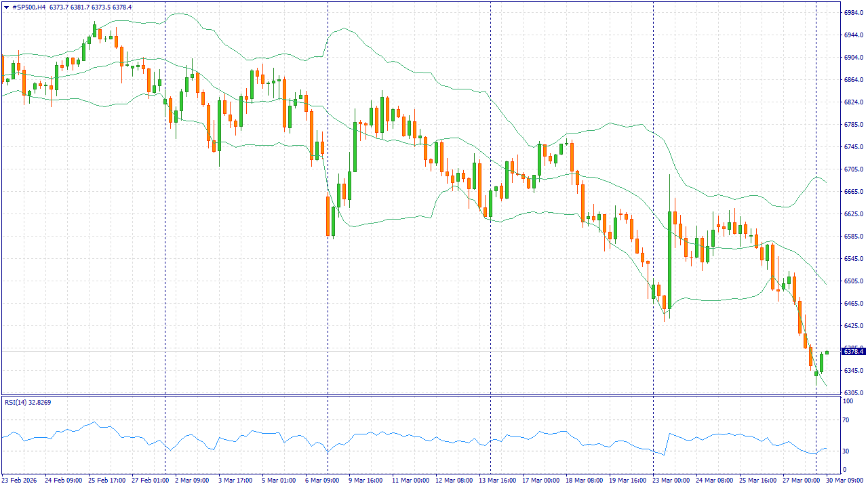Click the 6984.0 price scale label

pos(853,13)
